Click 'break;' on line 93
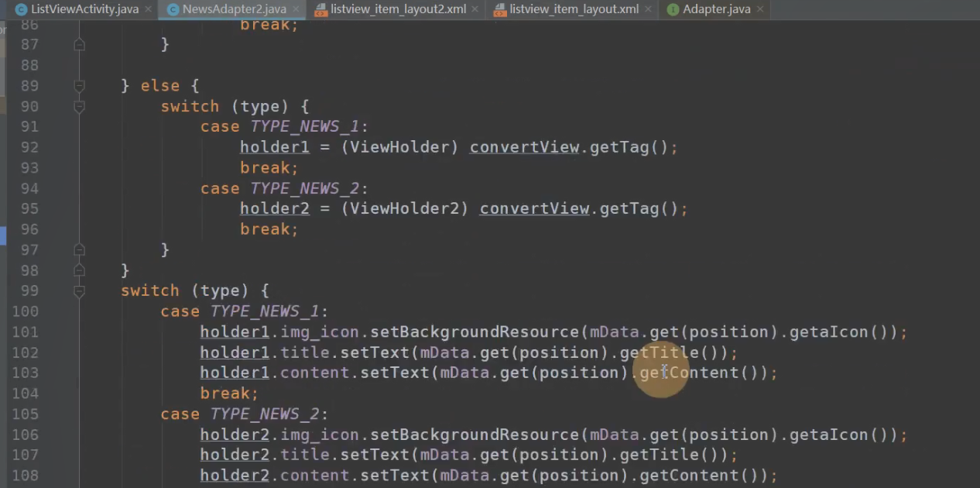This screenshot has width=980, height=488. pyautogui.click(x=269, y=168)
